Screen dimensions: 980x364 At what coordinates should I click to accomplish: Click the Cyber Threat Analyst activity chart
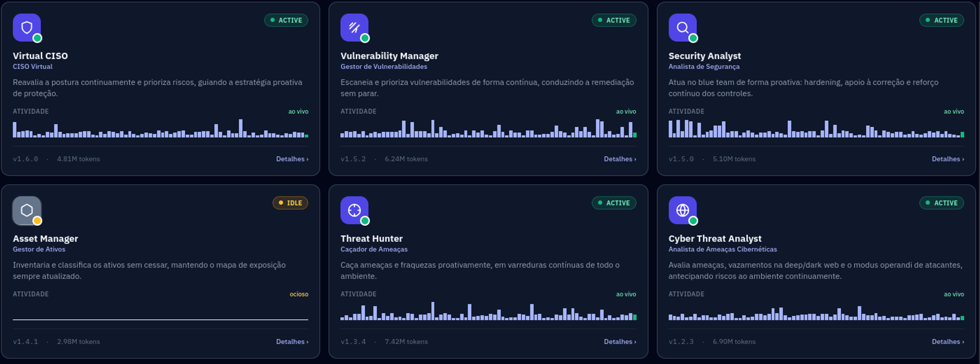[x=816, y=313]
